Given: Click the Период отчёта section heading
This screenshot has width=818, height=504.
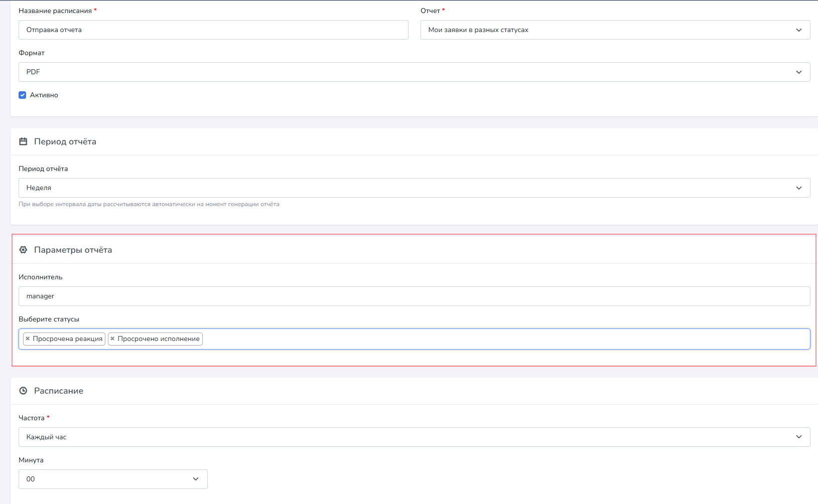Looking at the screenshot, I should [x=65, y=141].
